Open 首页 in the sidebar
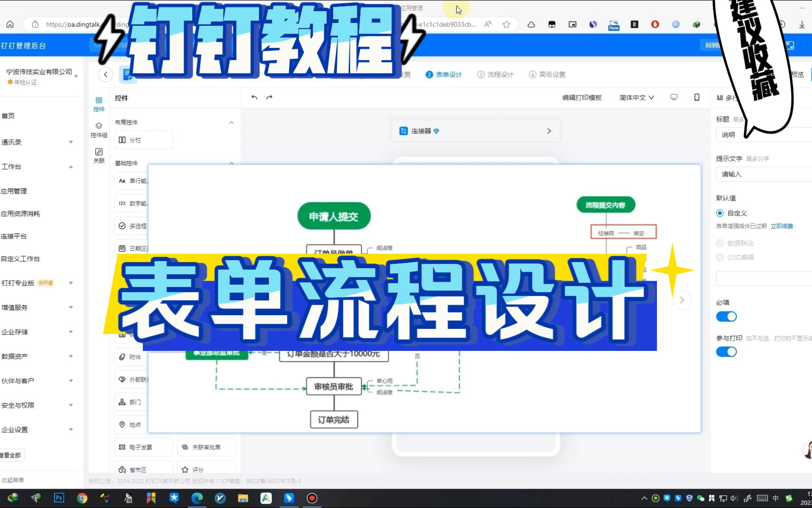 (8, 116)
